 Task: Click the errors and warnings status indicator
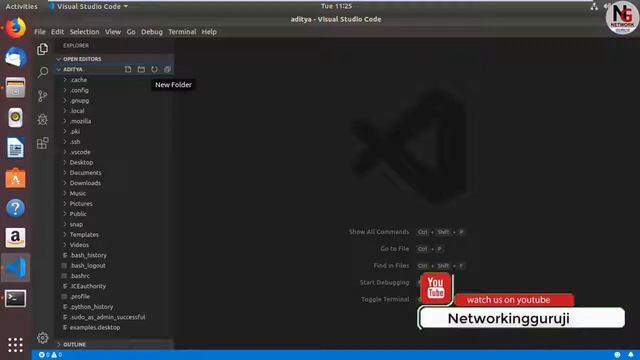tap(50, 355)
